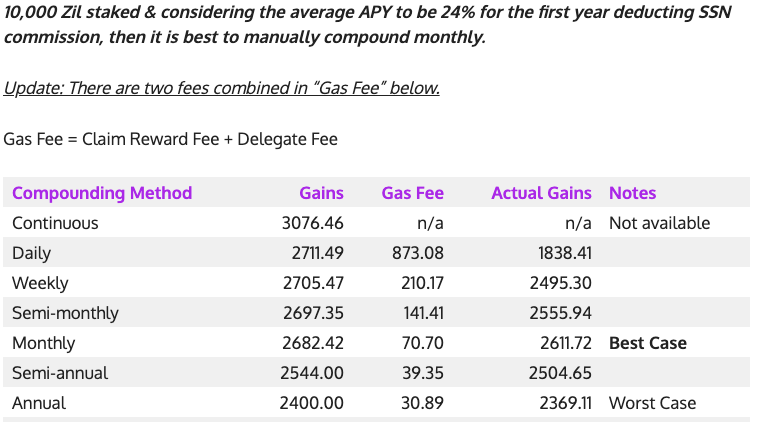
Task: Click the Actual Gains column header
Action: [x=541, y=193]
